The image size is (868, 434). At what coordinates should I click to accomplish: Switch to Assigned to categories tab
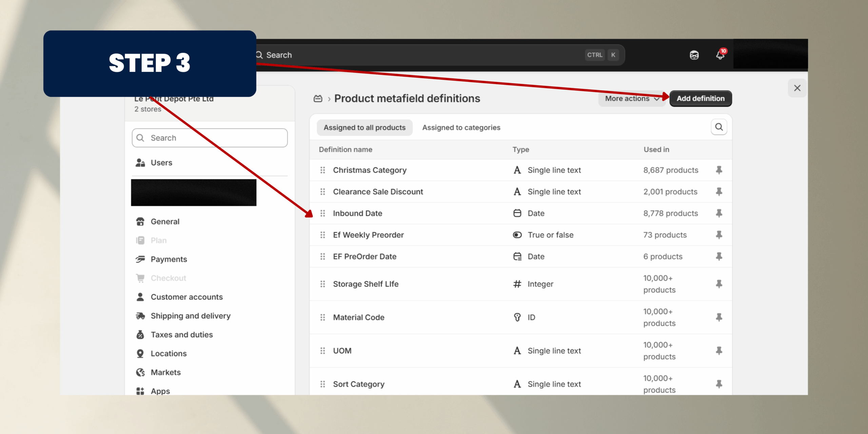pos(461,127)
